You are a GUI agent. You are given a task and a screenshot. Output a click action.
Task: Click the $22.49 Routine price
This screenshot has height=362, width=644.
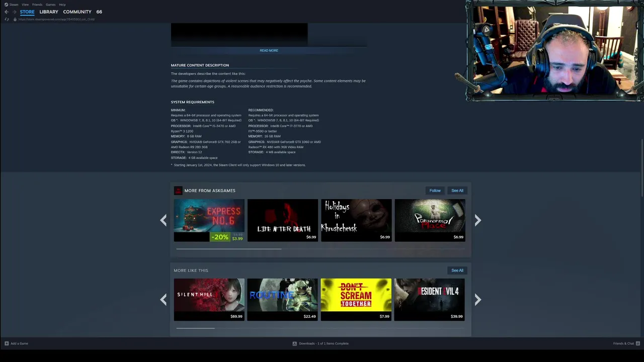(x=310, y=317)
